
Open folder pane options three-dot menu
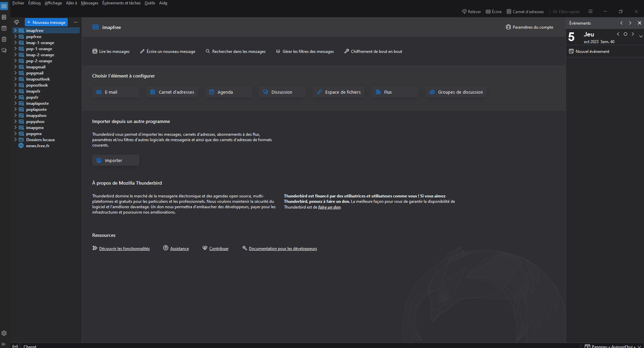(x=76, y=22)
